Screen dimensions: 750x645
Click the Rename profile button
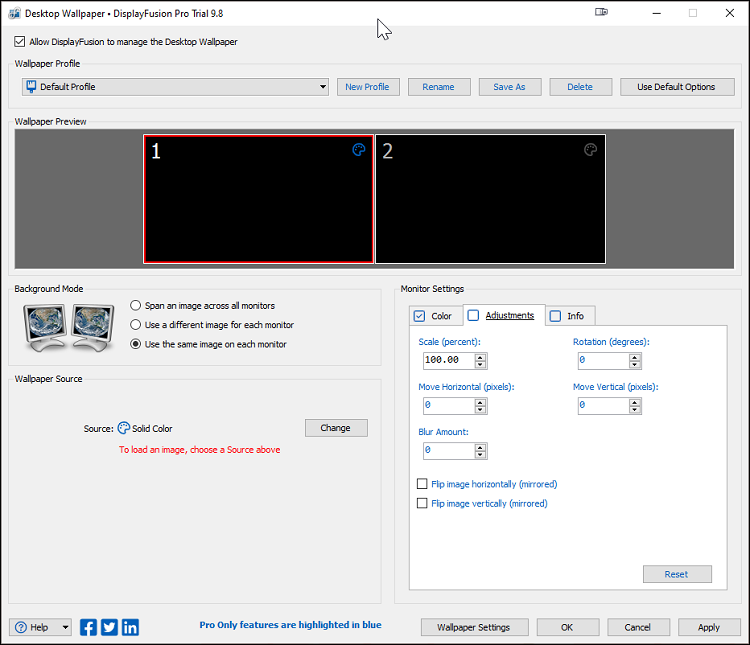(x=439, y=87)
